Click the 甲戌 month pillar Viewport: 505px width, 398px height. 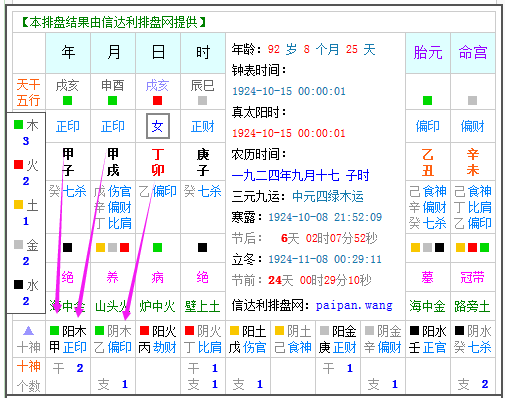[x=113, y=162]
